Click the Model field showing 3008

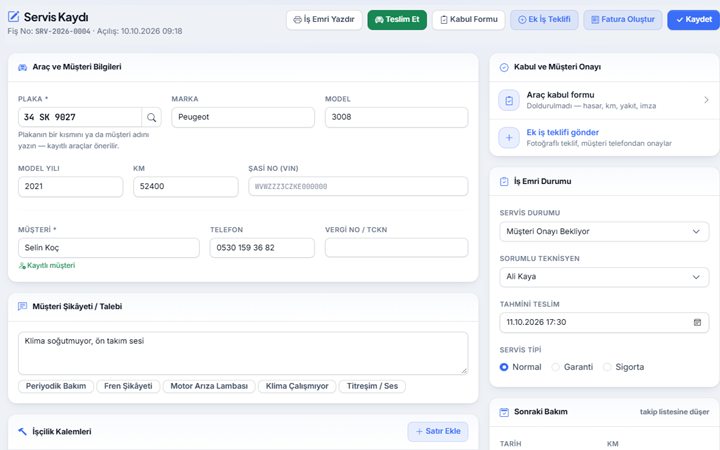pyautogui.click(x=397, y=118)
